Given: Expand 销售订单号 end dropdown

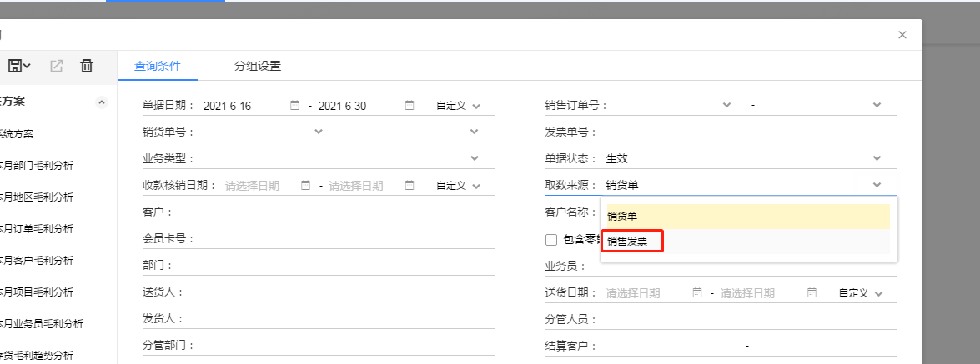Looking at the screenshot, I should click(877, 106).
